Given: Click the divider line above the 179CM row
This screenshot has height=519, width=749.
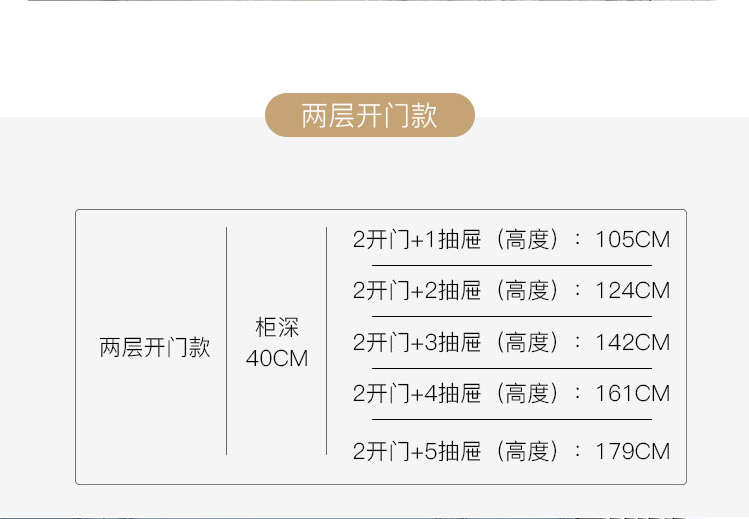Looking at the screenshot, I should [512, 420].
